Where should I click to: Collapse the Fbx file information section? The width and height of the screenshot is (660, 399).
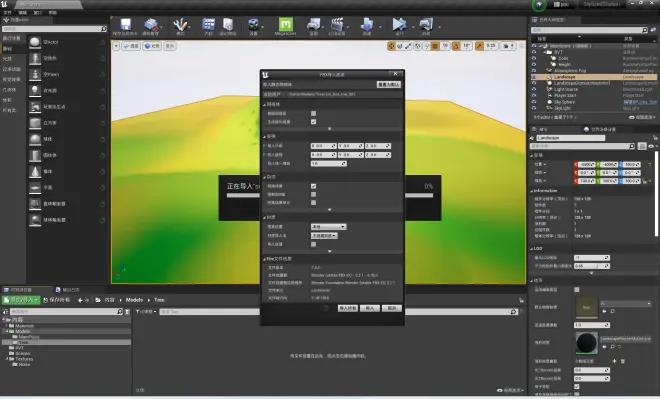(265, 259)
